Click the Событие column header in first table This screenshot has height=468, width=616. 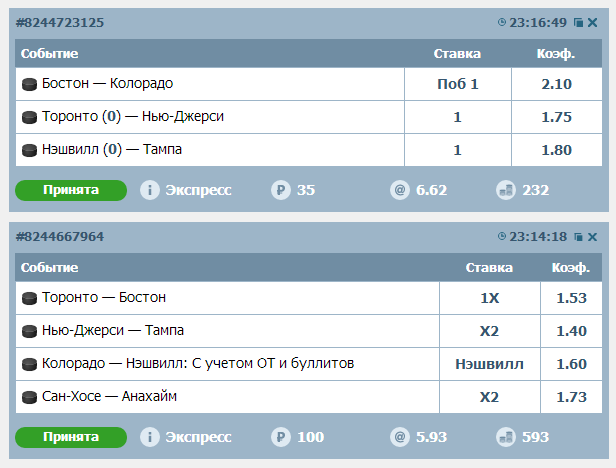50,53
